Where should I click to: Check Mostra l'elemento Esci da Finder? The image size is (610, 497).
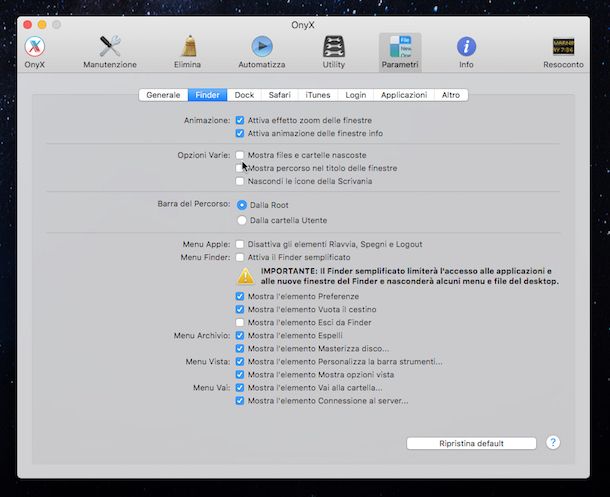coord(240,322)
